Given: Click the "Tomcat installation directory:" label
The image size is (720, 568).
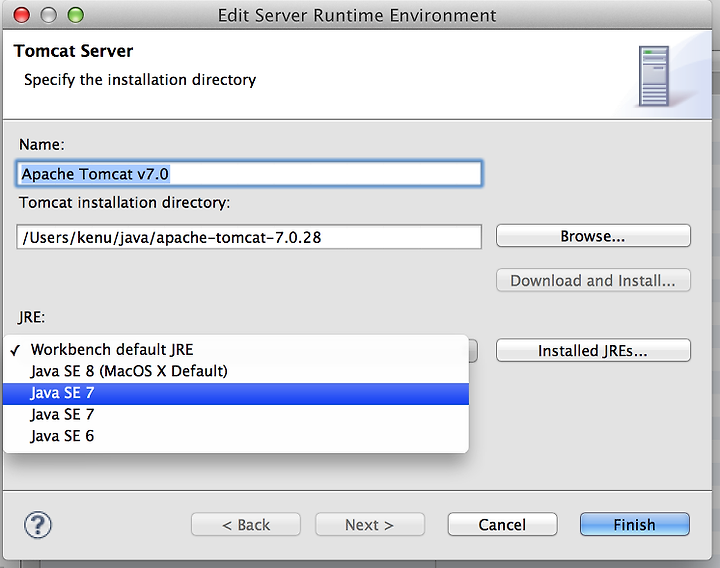Looking at the screenshot, I should coord(124,202).
